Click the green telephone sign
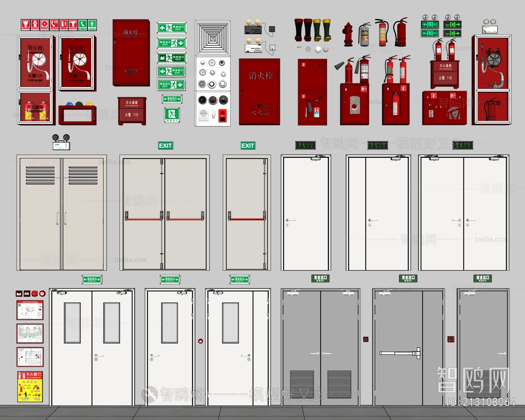The height and width of the screenshot is (420, 525). pos(83,25)
